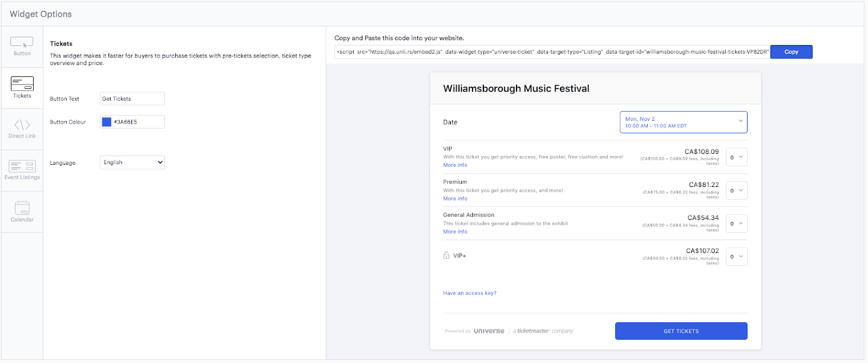The image size is (868, 363).
Task: Open the VIP ticket quantity dropdown
Action: pyautogui.click(x=736, y=157)
